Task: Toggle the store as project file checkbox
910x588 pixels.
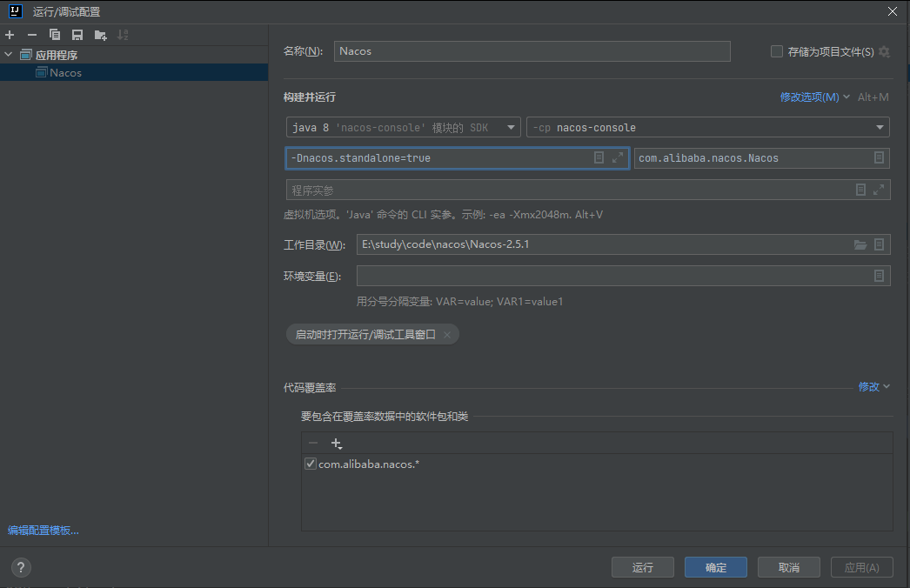Action: [x=777, y=51]
